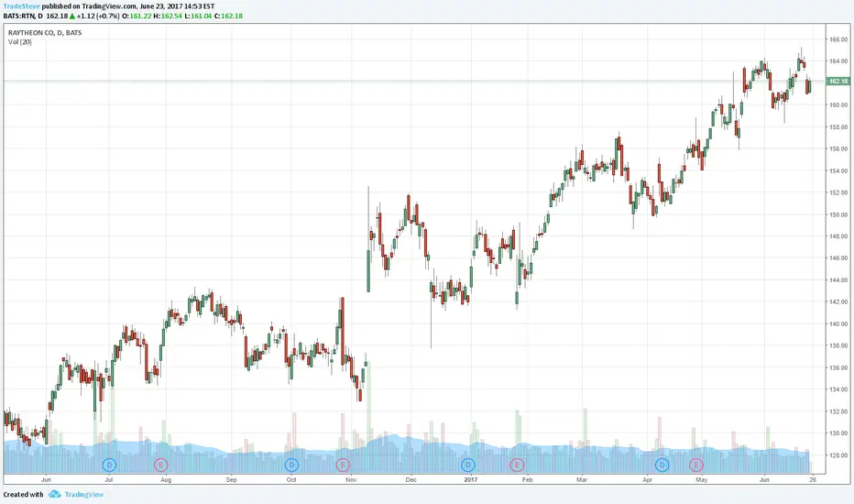Select the dividend D marker above 2017
This screenshot has width=854, height=504.
pyautogui.click(x=468, y=465)
